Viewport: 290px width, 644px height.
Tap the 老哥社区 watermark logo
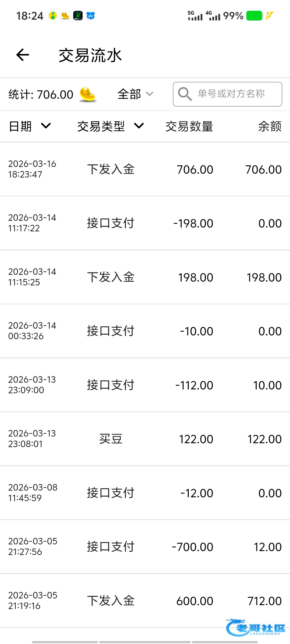pyautogui.click(x=255, y=627)
